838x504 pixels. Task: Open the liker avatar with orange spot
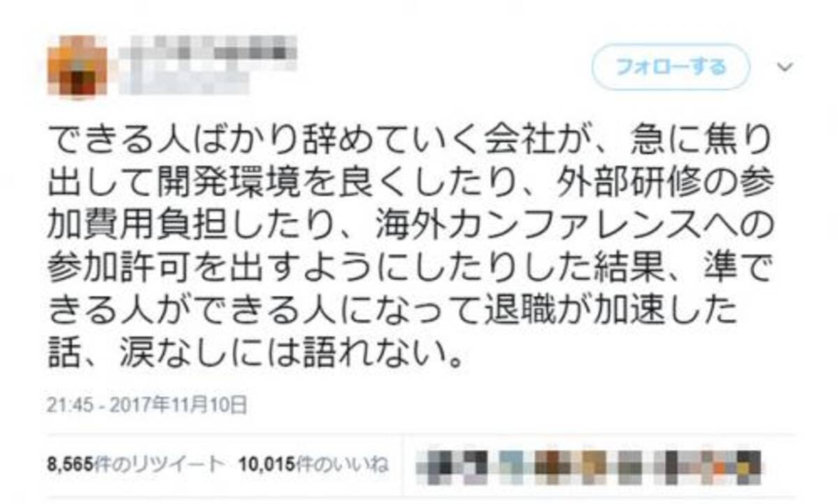click(x=713, y=467)
